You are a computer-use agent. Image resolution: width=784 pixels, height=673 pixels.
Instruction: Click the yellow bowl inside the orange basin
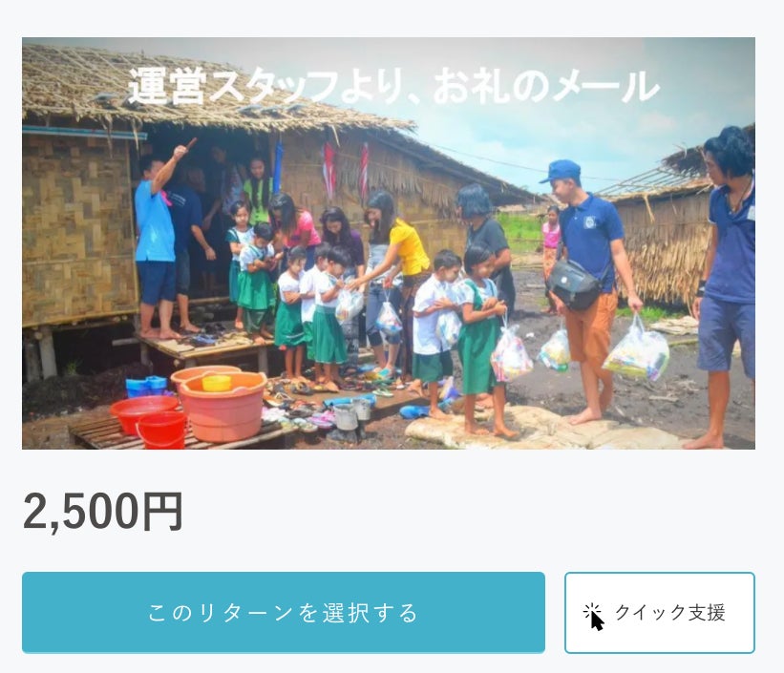coord(217,383)
